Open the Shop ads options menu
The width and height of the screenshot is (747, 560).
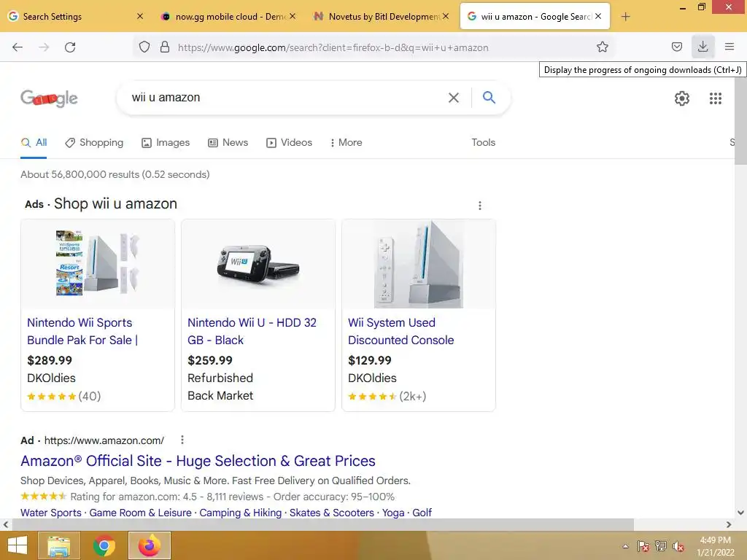coord(480,205)
